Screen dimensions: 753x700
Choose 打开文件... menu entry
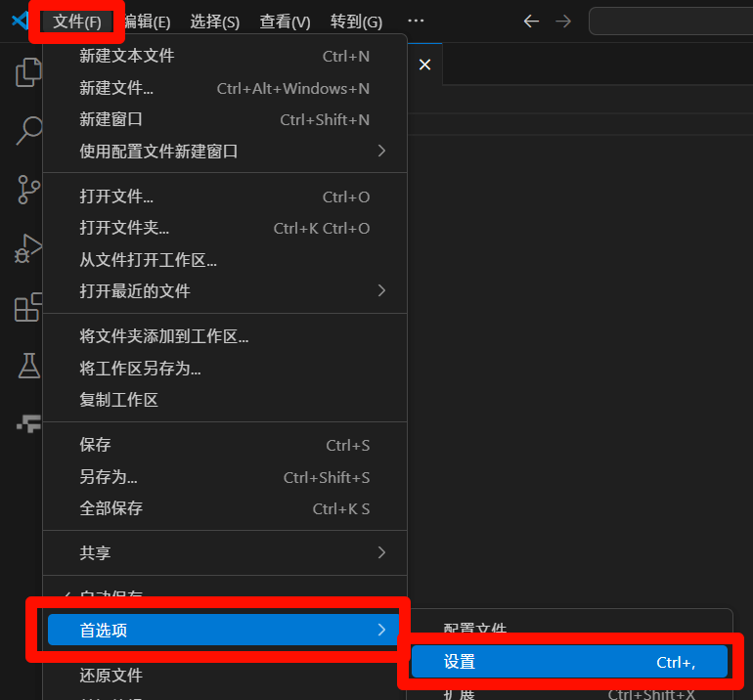tap(225, 197)
